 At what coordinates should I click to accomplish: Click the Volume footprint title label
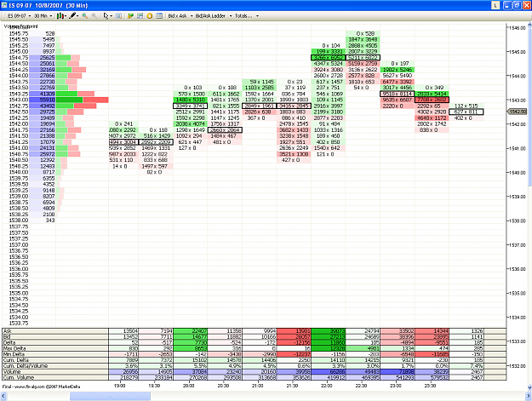20,26
